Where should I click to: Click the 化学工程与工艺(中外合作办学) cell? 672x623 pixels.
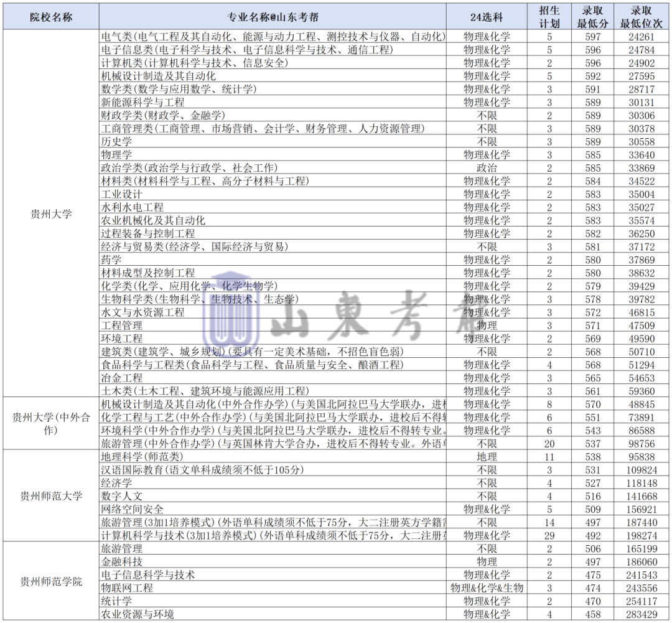click(273, 417)
